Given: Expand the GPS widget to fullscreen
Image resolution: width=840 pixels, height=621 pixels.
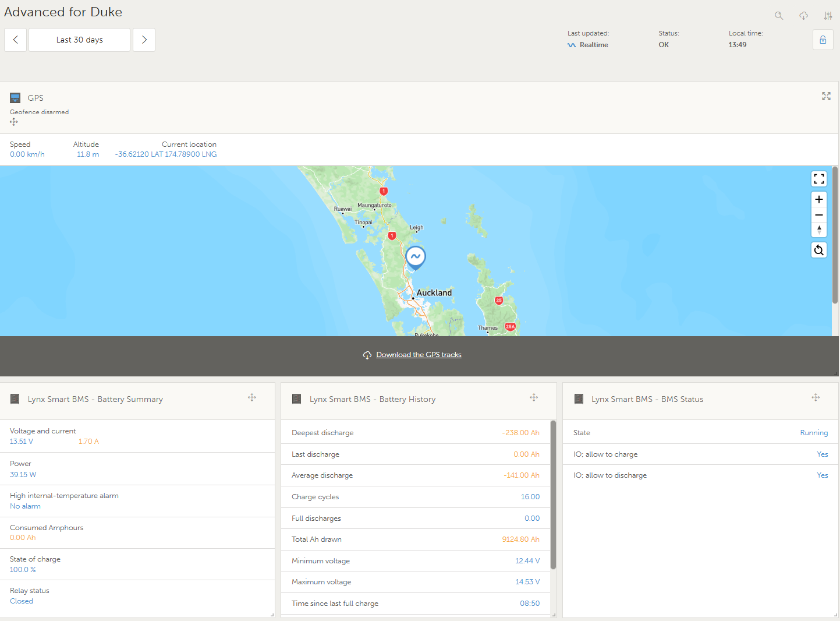Looking at the screenshot, I should tap(826, 96).
